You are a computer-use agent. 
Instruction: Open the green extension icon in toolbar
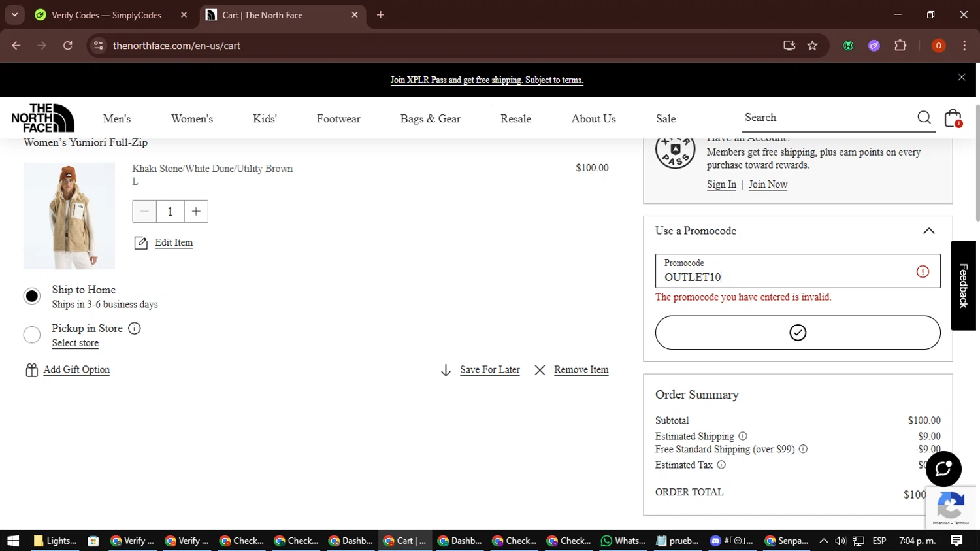848,46
